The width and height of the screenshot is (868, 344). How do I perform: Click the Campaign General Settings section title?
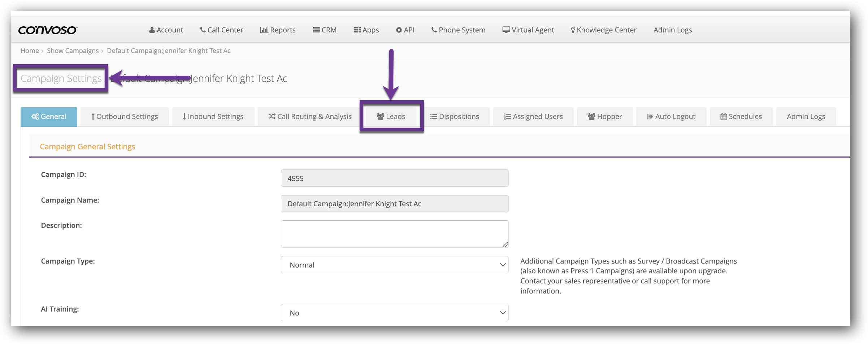pyautogui.click(x=87, y=147)
